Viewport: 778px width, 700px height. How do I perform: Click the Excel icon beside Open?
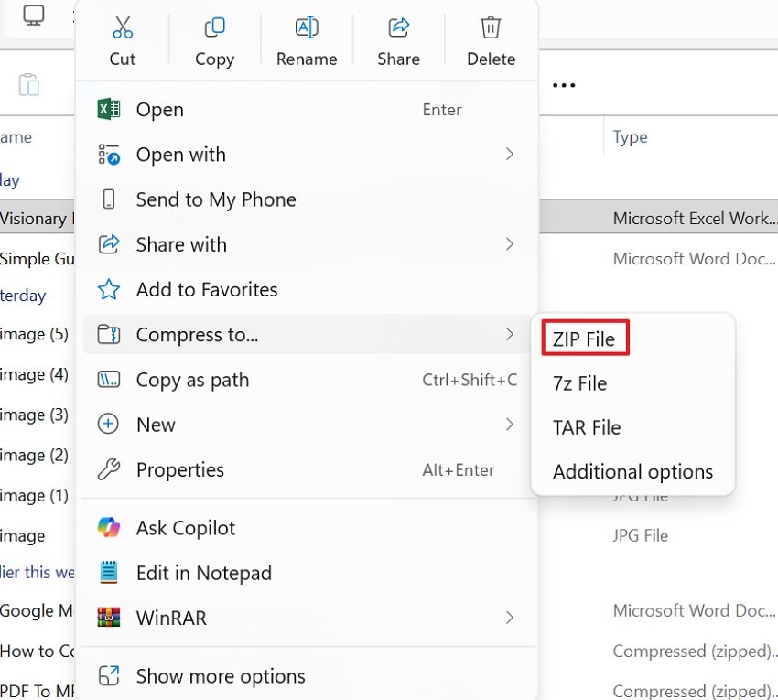(x=108, y=109)
